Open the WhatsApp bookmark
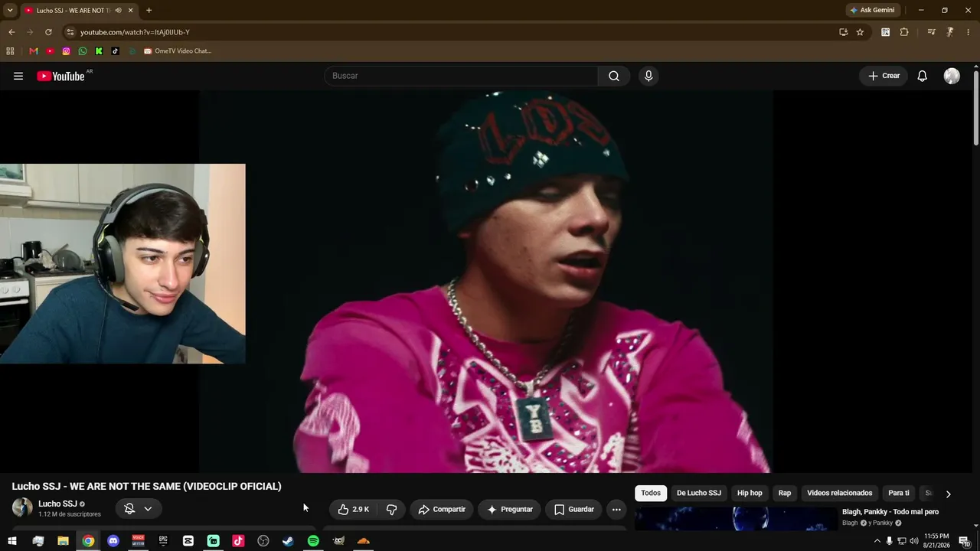Image resolution: width=980 pixels, height=551 pixels. click(83, 51)
